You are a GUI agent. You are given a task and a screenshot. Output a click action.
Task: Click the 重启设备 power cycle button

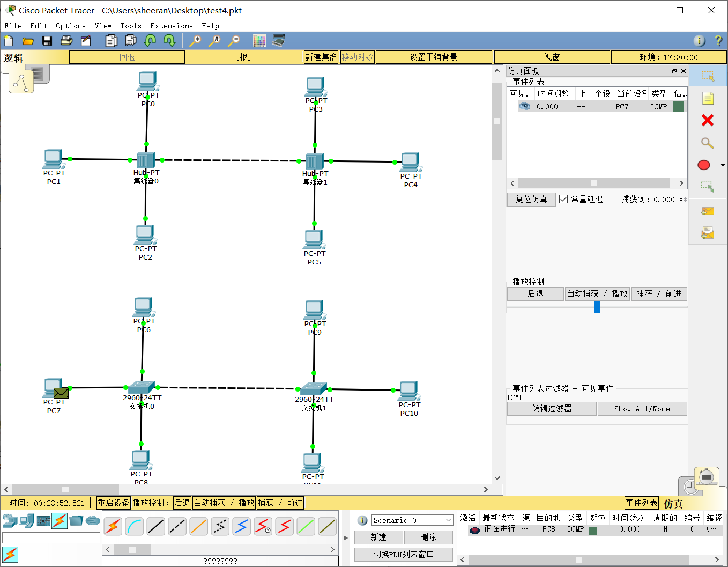point(114,503)
